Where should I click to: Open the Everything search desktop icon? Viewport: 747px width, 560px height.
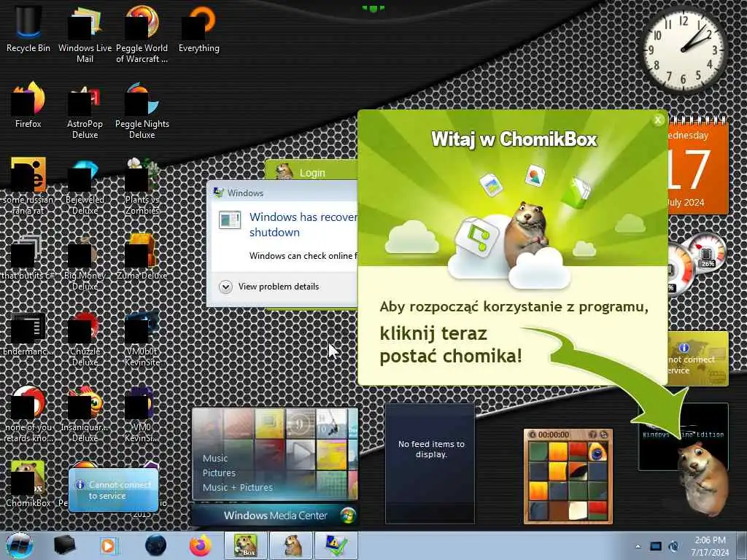tap(198, 28)
